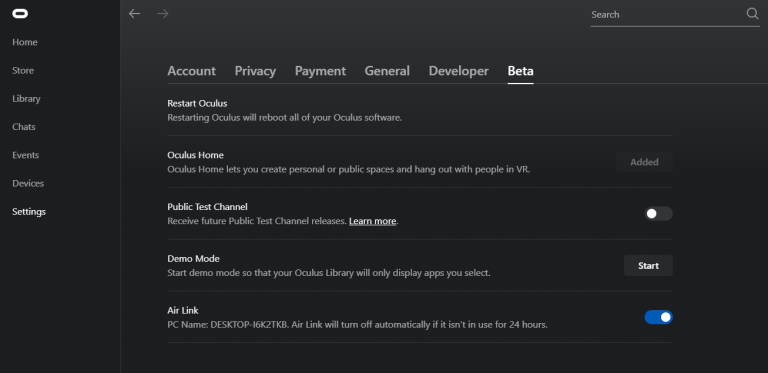This screenshot has width=768, height=373.
Task: Open the Payment tab
Action: click(x=320, y=71)
